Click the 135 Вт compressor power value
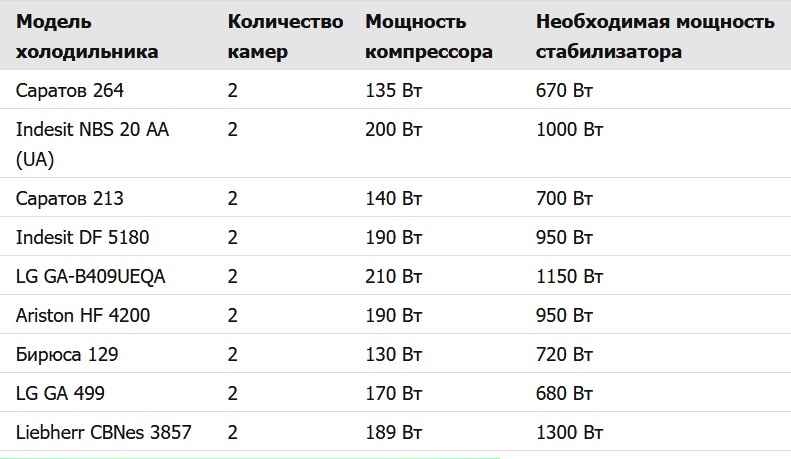Viewport: 791px width, 459px height. click(x=394, y=91)
